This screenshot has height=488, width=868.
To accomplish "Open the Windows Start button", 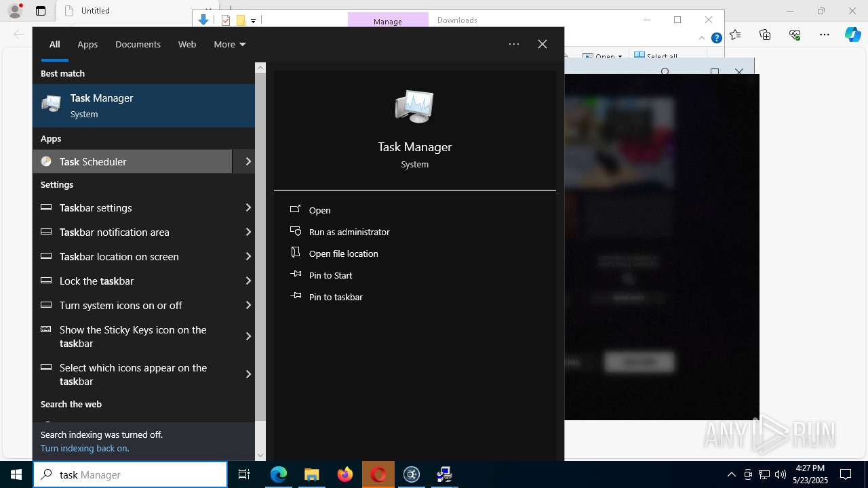I will (x=16, y=474).
